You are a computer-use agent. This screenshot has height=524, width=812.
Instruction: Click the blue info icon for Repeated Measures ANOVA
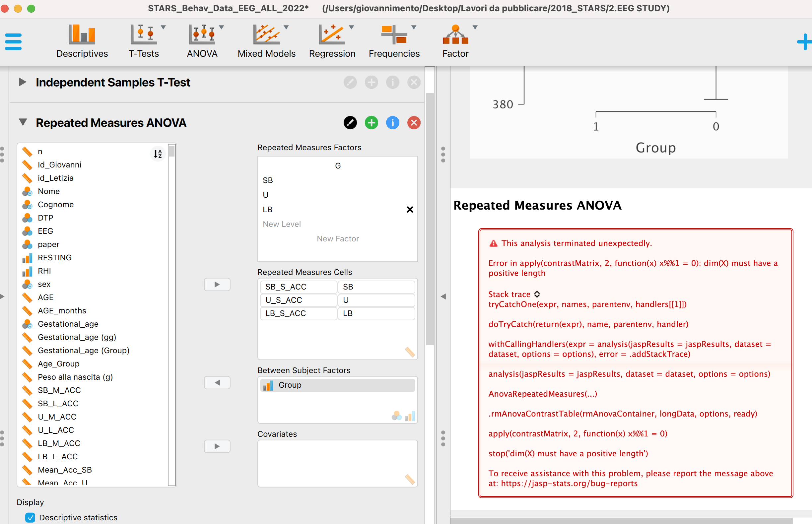392,123
